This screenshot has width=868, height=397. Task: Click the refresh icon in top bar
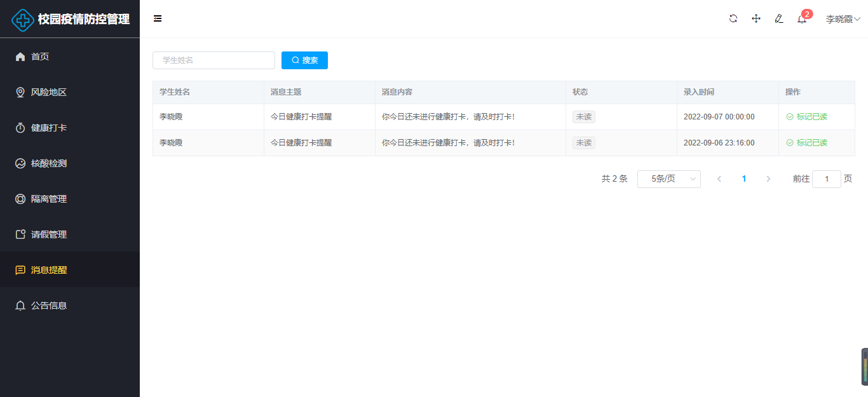[733, 18]
